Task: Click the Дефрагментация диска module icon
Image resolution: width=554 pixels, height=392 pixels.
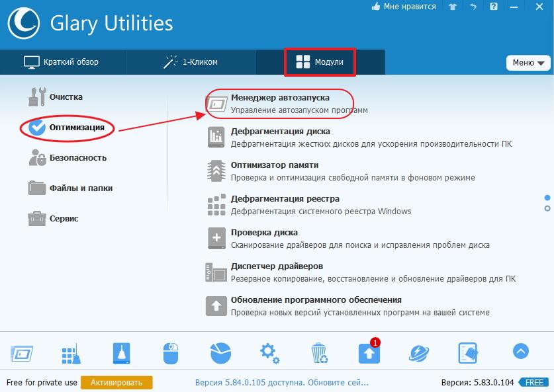Action: coord(216,137)
